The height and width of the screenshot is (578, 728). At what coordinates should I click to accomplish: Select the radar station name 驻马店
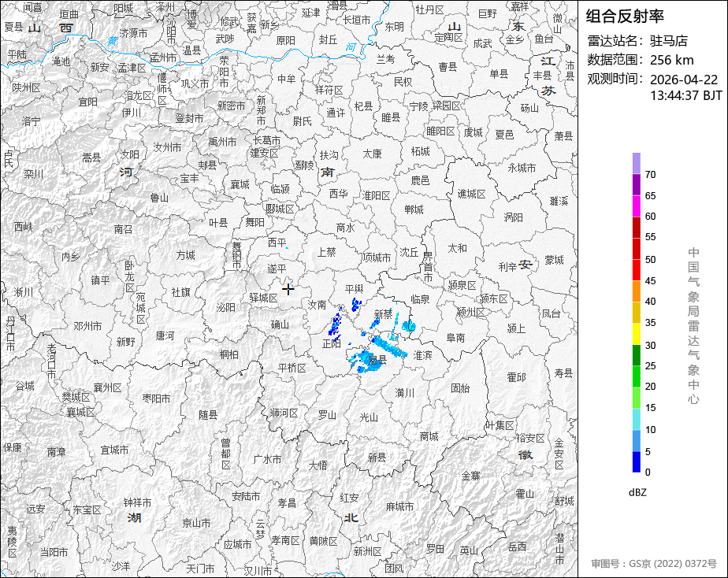(669, 41)
